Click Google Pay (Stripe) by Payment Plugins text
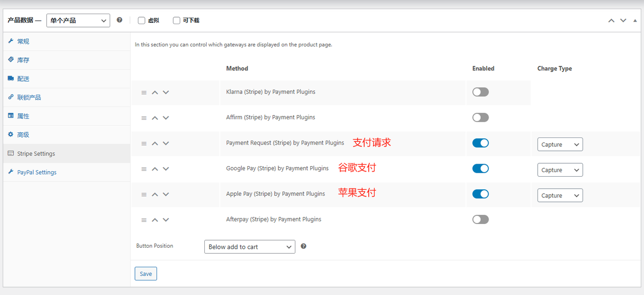 point(277,169)
